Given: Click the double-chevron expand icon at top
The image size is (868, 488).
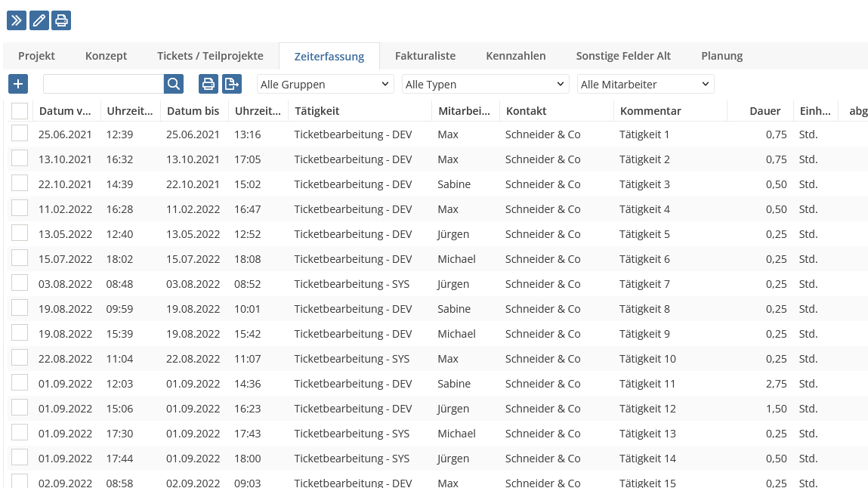Looking at the screenshot, I should click(x=17, y=20).
